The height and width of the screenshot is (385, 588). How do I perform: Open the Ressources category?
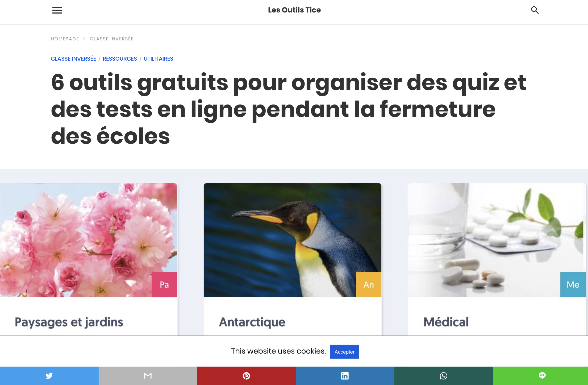click(120, 59)
